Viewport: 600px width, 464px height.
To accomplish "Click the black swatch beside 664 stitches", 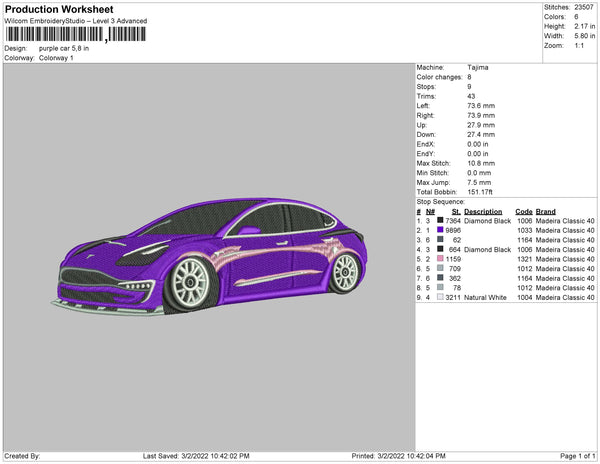I will (x=440, y=250).
